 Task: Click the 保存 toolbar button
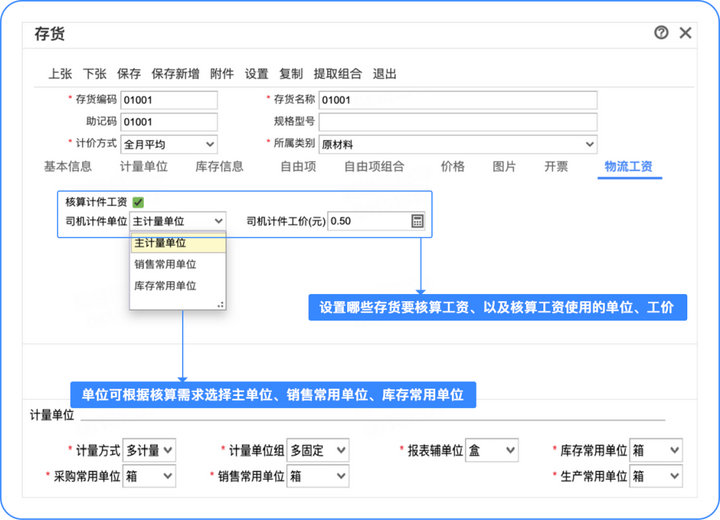pos(129,73)
